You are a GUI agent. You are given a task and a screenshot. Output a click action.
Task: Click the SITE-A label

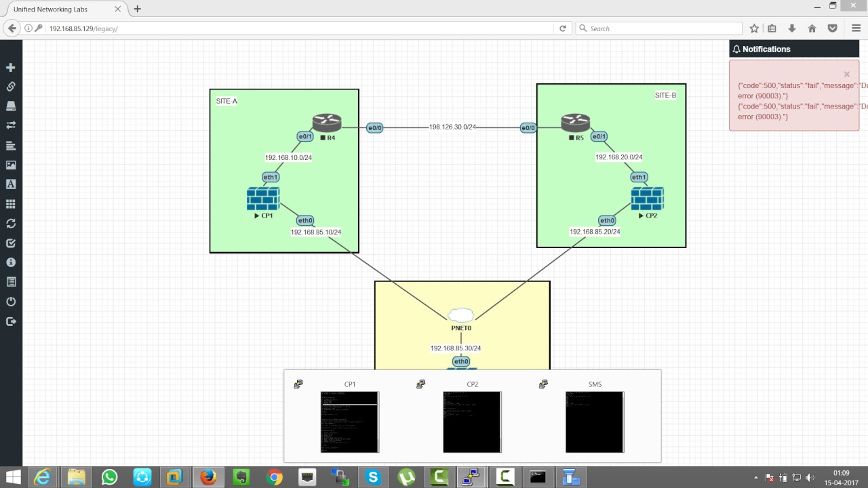[226, 101]
